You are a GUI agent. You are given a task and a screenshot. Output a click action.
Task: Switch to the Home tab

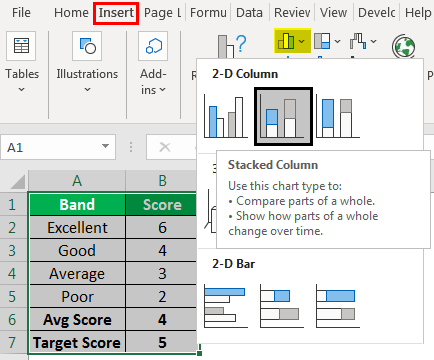tap(71, 13)
